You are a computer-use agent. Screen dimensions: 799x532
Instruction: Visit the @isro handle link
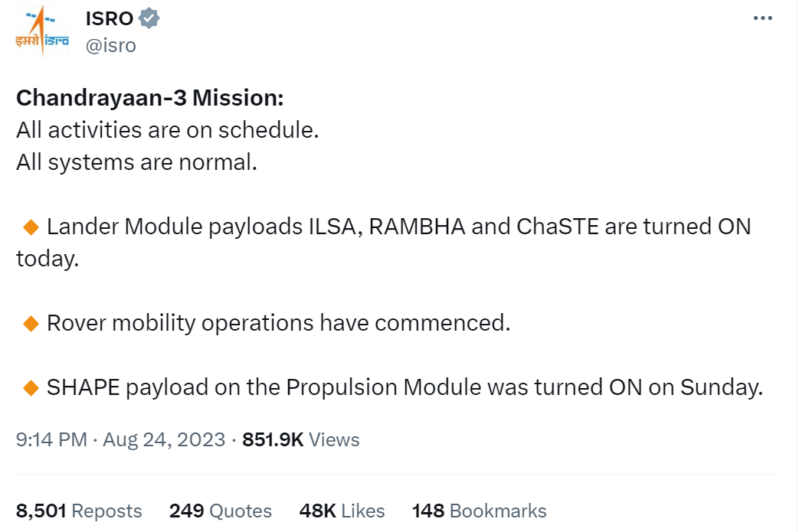(110, 45)
